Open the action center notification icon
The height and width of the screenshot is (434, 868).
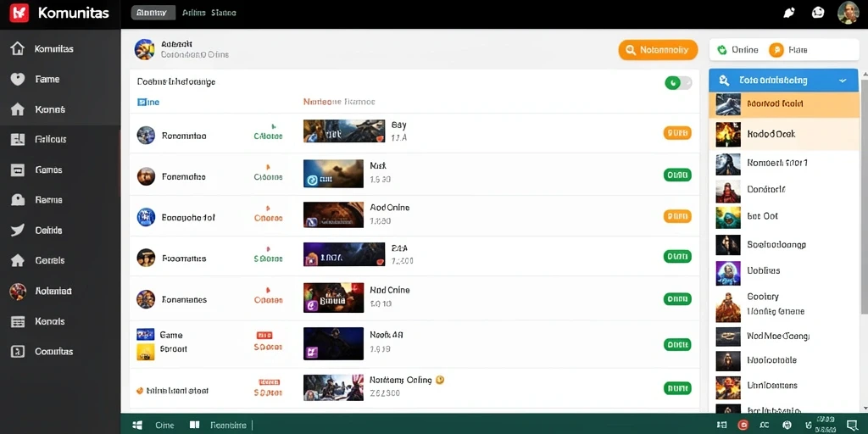(x=852, y=426)
